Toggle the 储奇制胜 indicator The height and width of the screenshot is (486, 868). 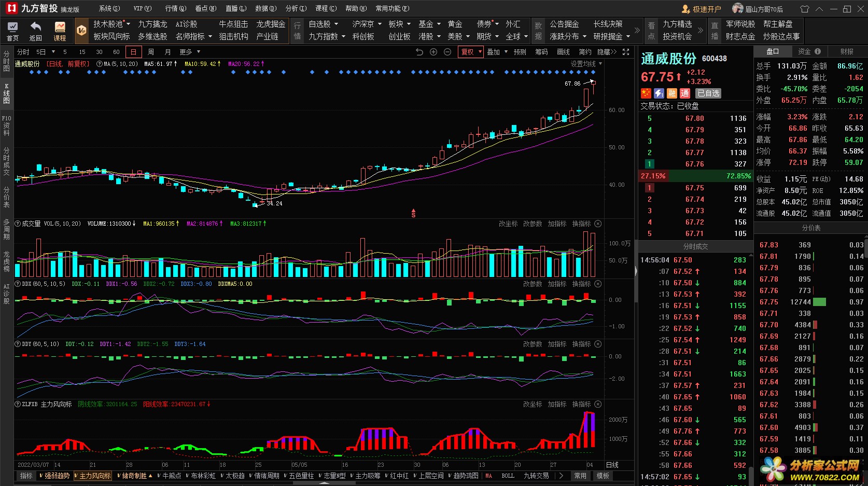134,476
